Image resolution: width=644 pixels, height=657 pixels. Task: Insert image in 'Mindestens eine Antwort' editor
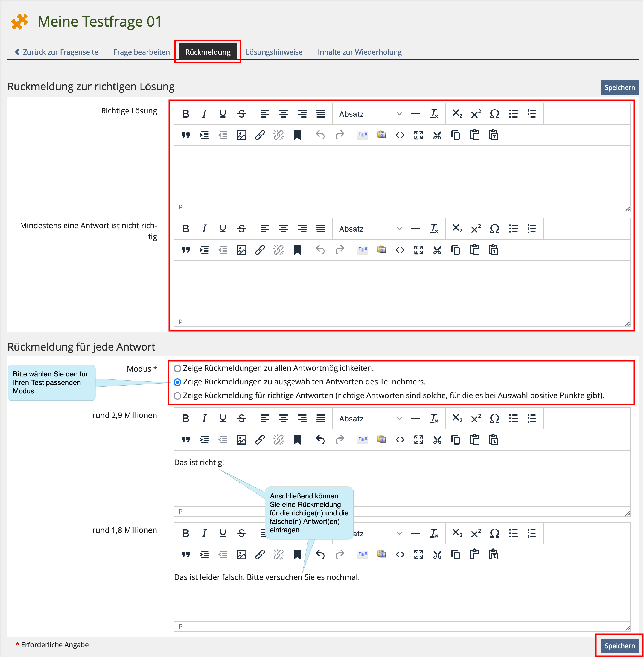pos(241,250)
